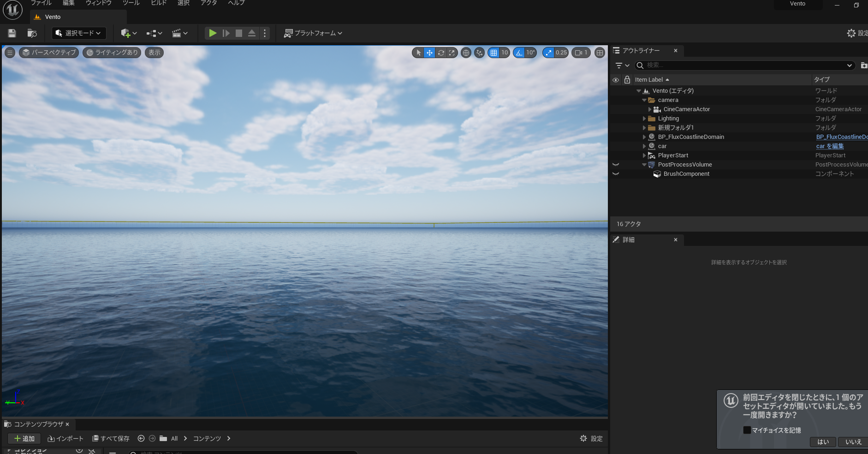Image resolution: width=868 pixels, height=454 pixels.
Task: Choose the Rotate tool in viewport
Action: (441, 53)
